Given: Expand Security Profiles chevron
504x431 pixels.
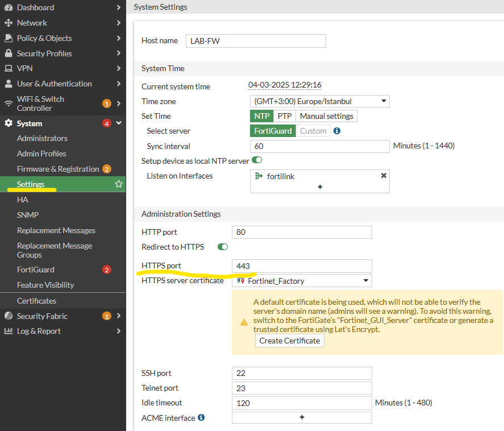Looking at the screenshot, I should click(119, 53).
